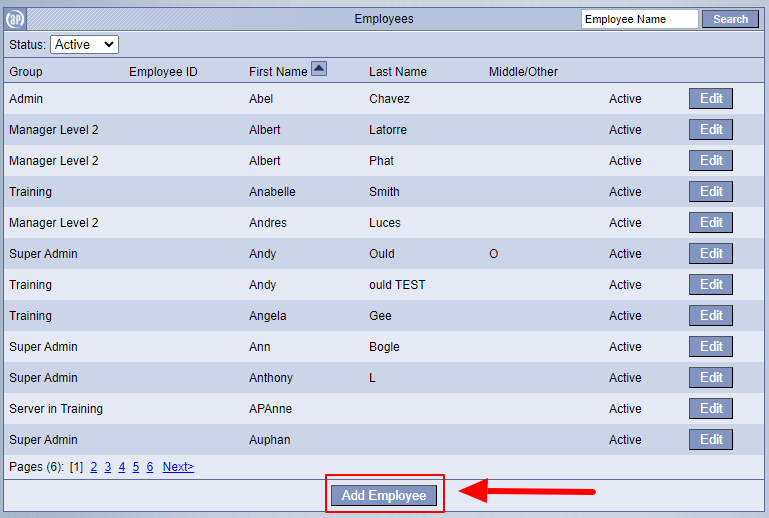
Task: Click the First Name column header
Action: tap(278, 72)
